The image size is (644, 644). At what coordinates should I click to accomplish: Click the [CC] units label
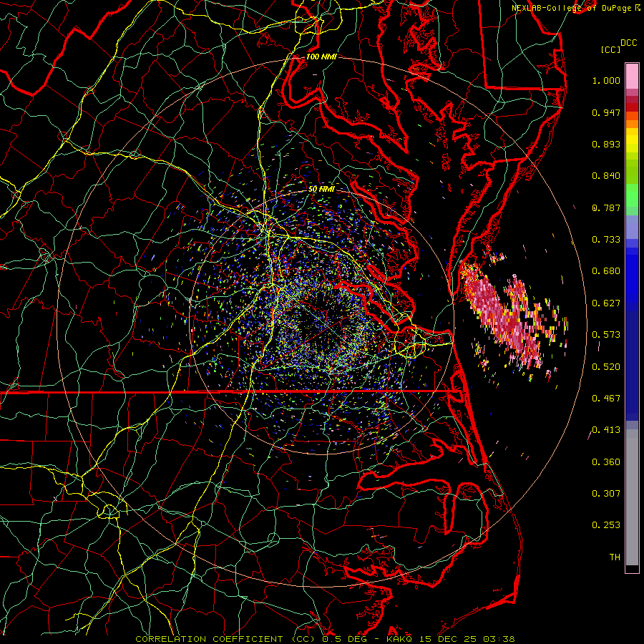pyautogui.click(x=610, y=49)
